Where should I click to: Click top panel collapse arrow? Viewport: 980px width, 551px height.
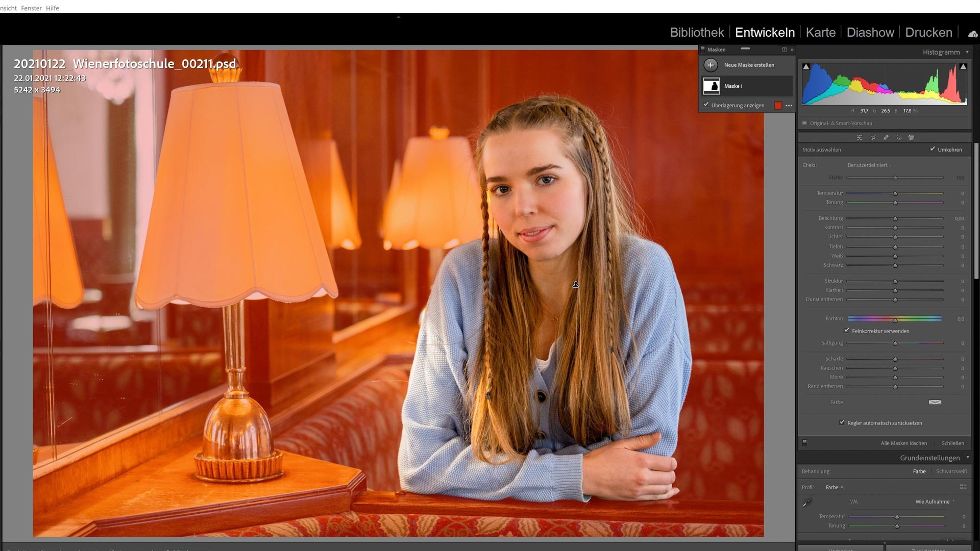click(399, 17)
